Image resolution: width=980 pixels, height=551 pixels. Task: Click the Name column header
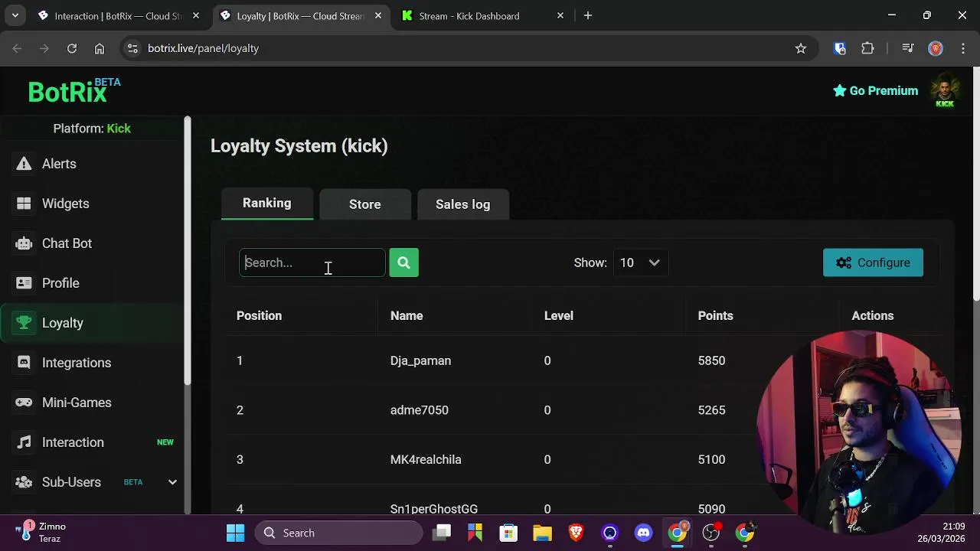[x=407, y=315]
